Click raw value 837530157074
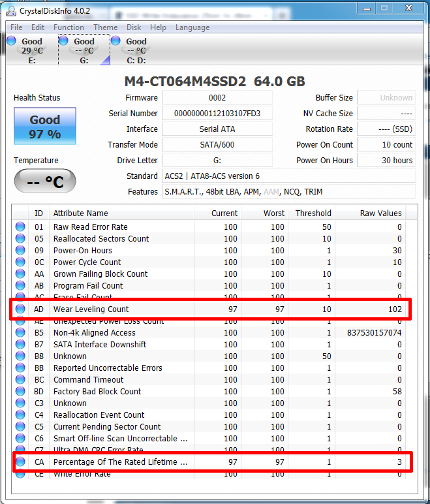This screenshot has height=504, width=430. [374, 332]
